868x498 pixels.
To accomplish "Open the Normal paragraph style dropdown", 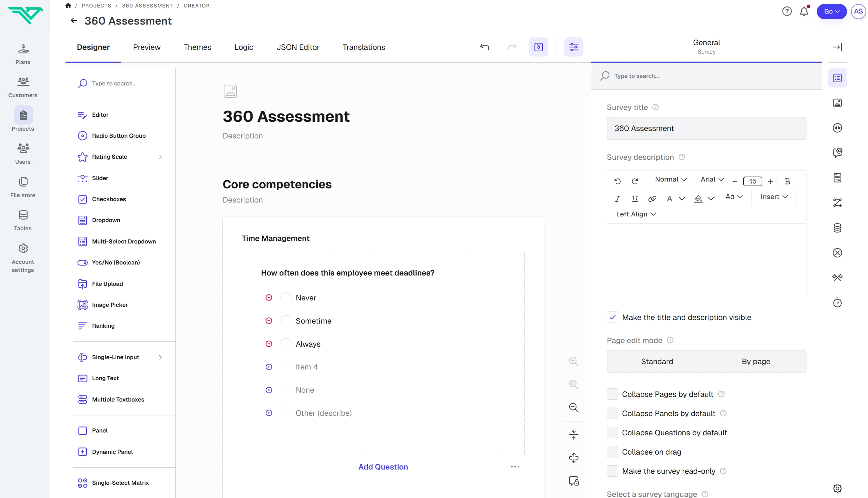I will click(x=670, y=179).
